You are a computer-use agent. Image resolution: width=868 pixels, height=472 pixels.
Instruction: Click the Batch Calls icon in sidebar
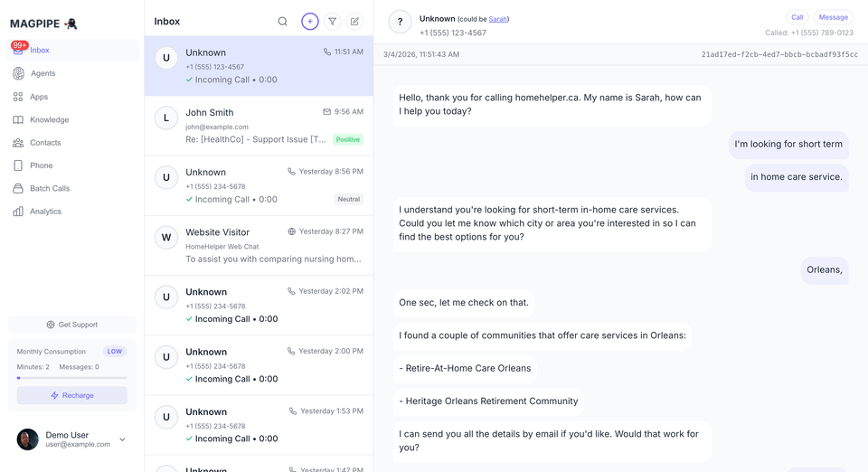pyautogui.click(x=18, y=188)
